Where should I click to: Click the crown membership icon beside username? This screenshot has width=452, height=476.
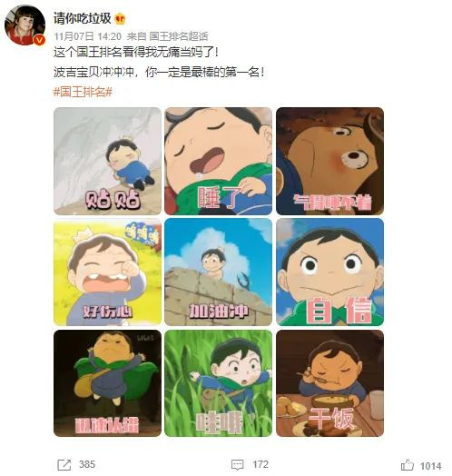(x=120, y=19)
